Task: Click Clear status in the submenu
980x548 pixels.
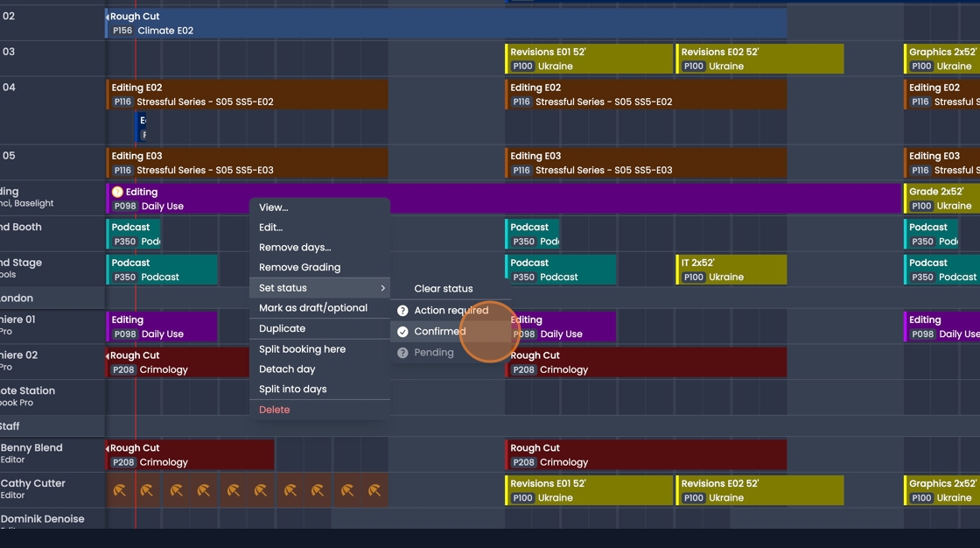Action: tap(443, 288)
